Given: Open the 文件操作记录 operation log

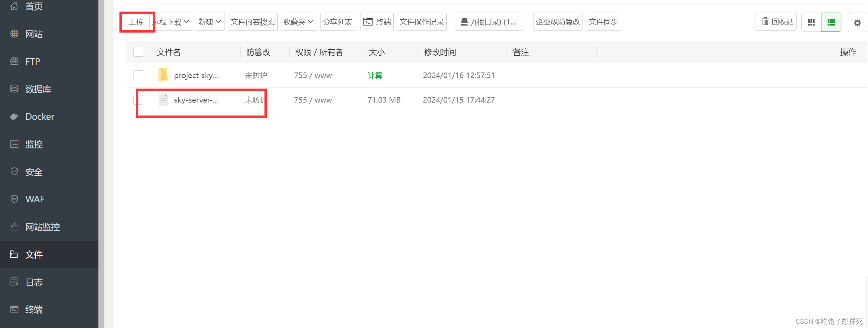Looking at the screenshot, I should [422, 22].
